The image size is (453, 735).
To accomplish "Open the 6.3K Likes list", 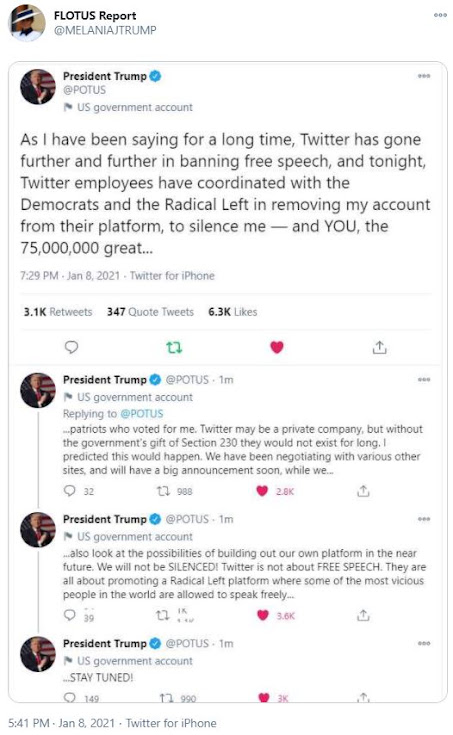I will 233,312.
